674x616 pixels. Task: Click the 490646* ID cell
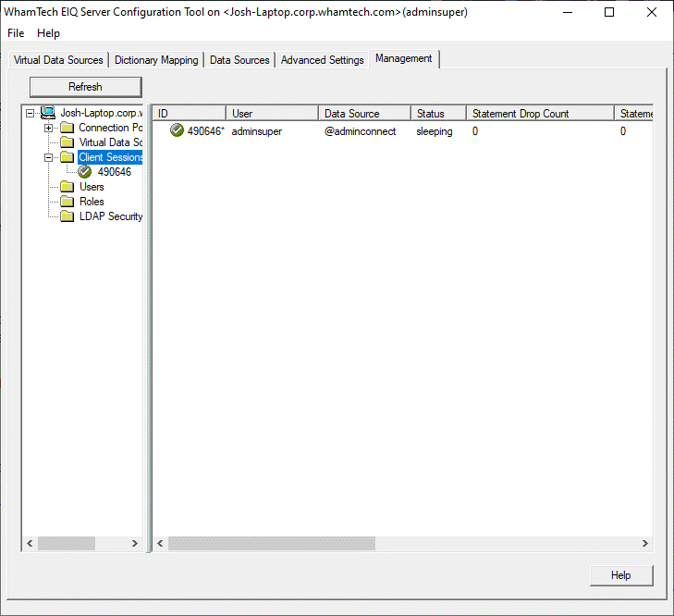(205, 131)
